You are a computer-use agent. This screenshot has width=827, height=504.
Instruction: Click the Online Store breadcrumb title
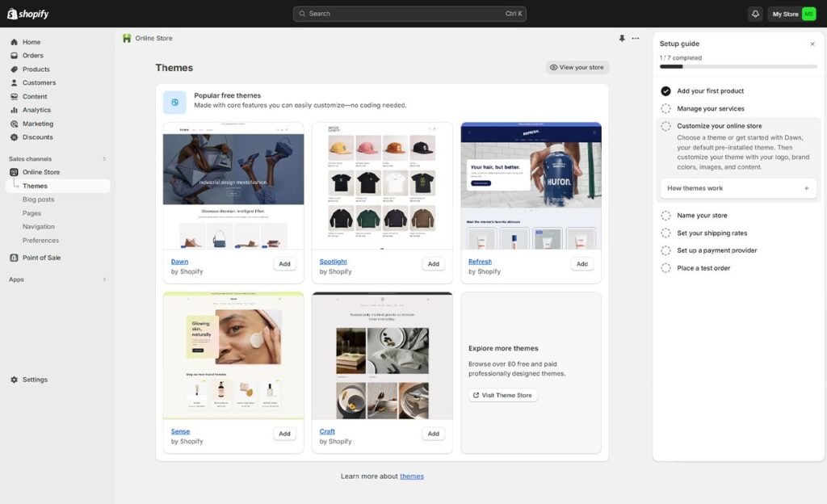153,38
